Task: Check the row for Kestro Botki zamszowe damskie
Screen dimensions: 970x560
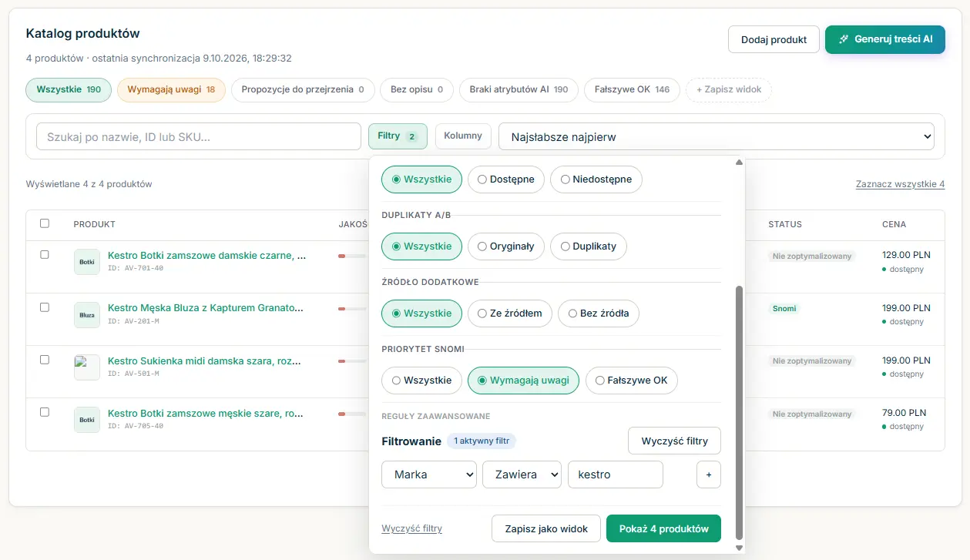Action: pyautogui.click(x=45, y=254)
